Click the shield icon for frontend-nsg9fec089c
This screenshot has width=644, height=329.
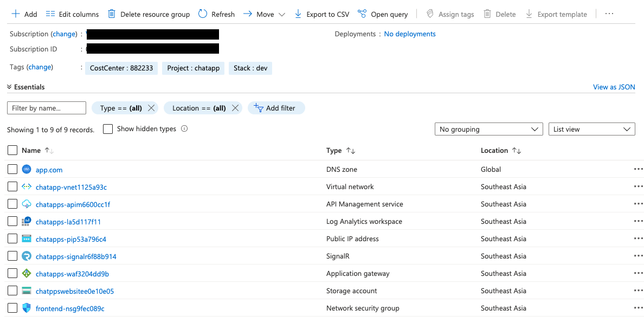point(26,308)
